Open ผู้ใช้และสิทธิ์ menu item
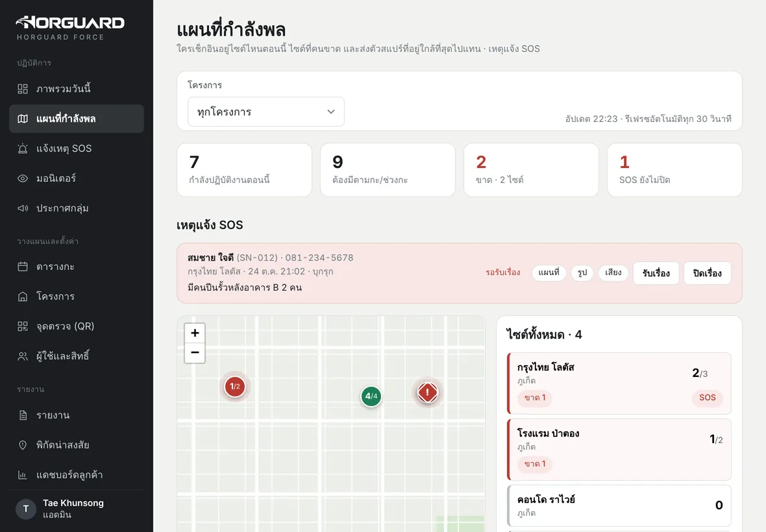This screenshot has width=766, height=532. [x=77, y=356]
